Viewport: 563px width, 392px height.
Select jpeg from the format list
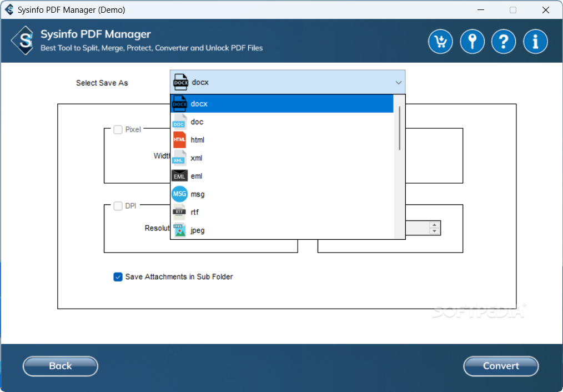[x=282, y=230]
